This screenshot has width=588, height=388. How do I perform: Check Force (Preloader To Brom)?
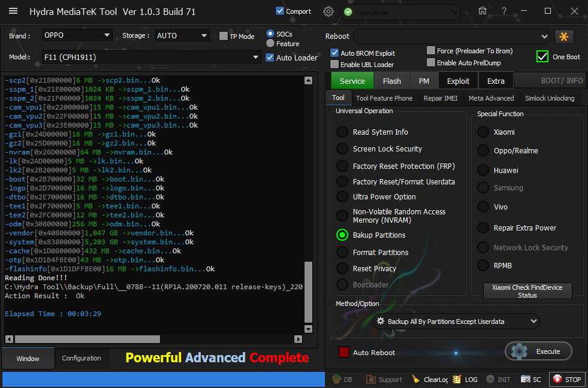431,50
